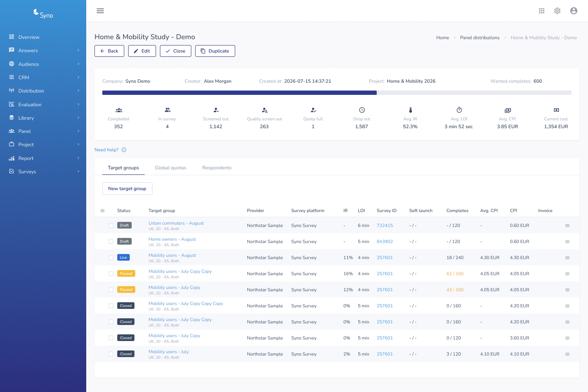This screenshot has width=588, height=392.
Task: Click the Edit button
Action: 142,51
